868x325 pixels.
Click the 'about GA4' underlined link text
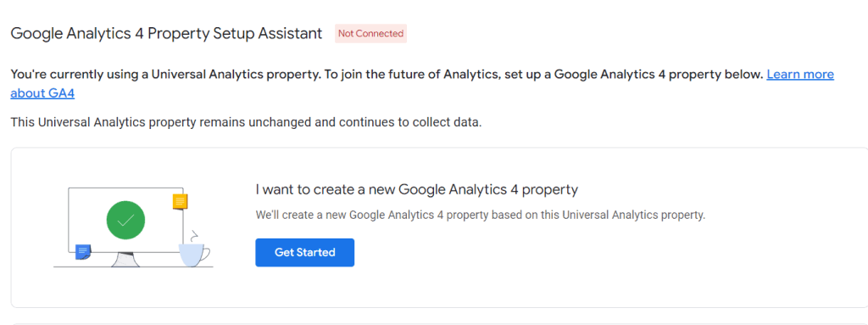coord(42,93)
